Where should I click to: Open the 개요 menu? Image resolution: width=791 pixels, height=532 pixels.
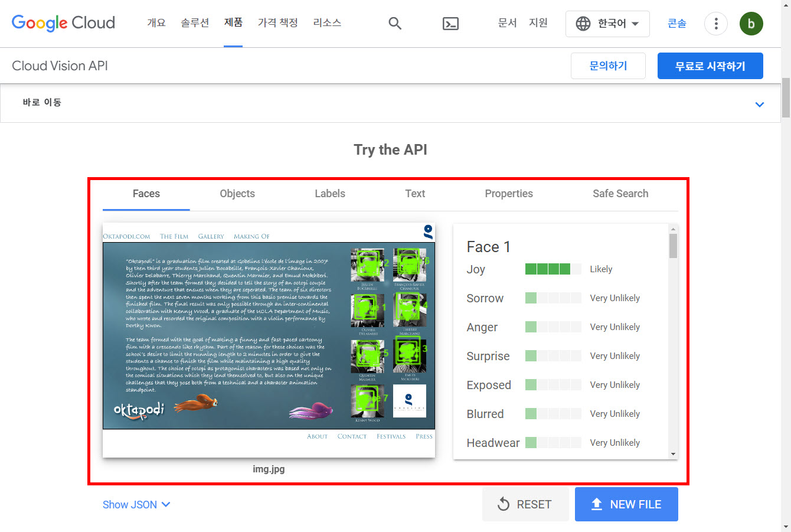[156, 23]
